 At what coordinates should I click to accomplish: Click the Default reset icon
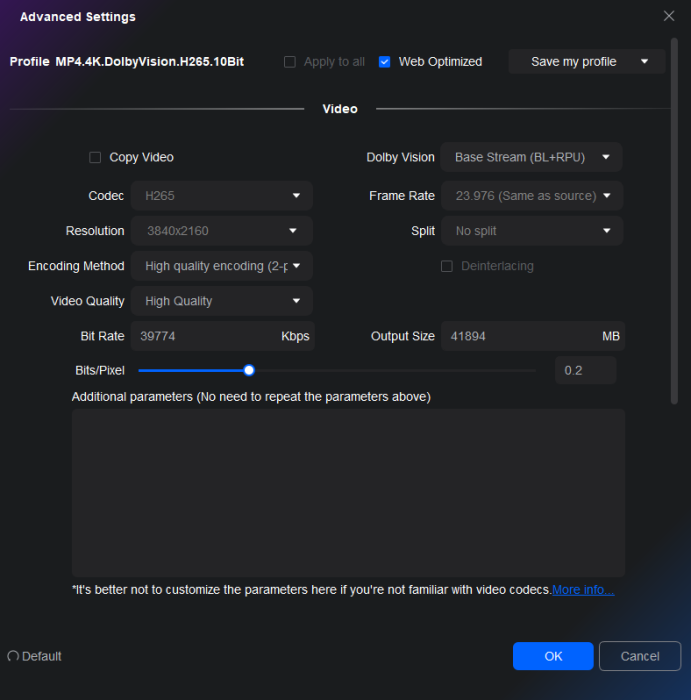coord(13,656)
